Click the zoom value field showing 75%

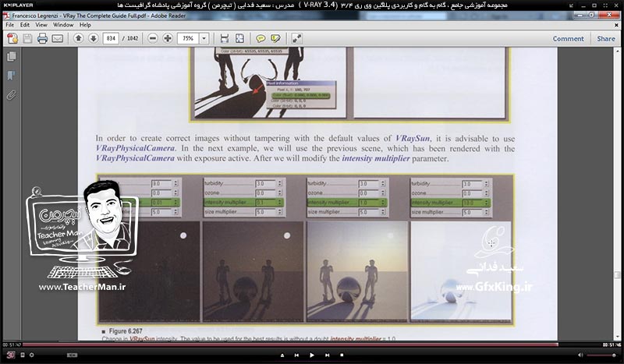pyautogui.click(x=188, y=39)
